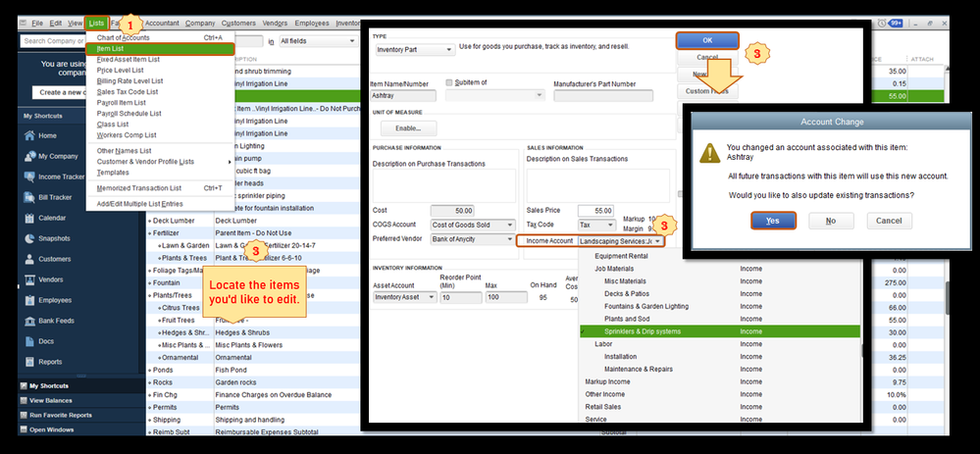The image size is (980, 454).
Task: Click the 99+ notifications badge
Action: [x=896, y=24]
